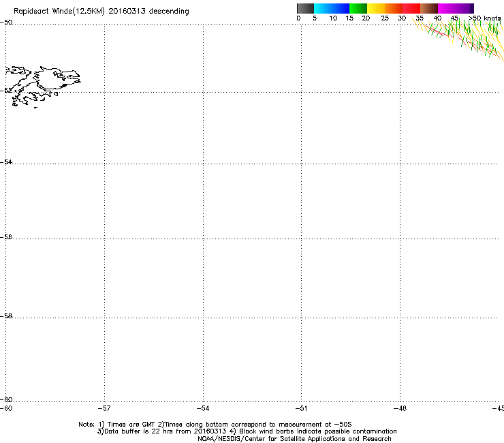Click the '30' legend scale number
This screenshot has width=504, height=443.
[x=402, y=18]
